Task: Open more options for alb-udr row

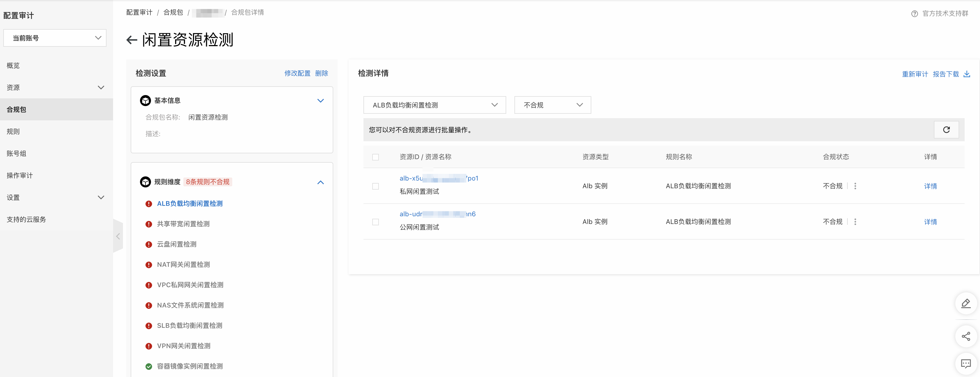Action: pos(855,222)
